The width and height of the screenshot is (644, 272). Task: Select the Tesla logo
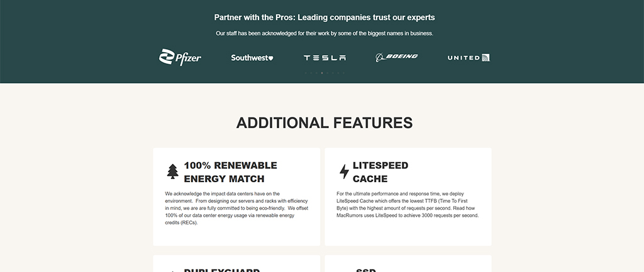[x=325, y=58]
